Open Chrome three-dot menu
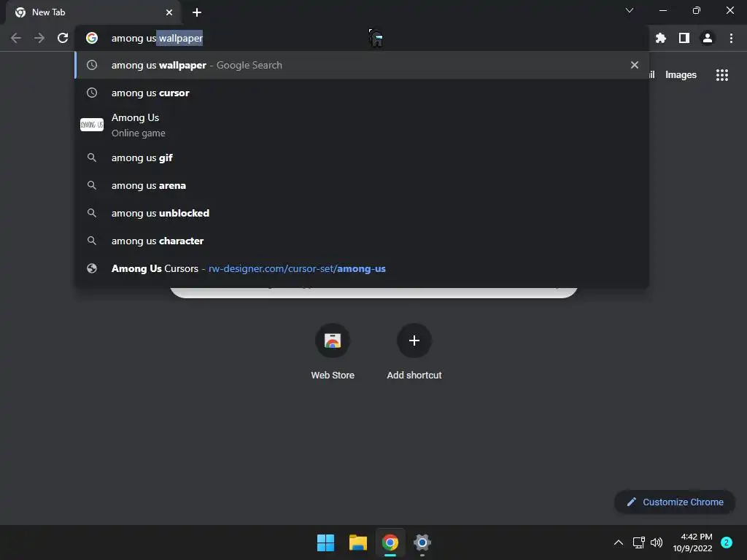The width and height of the screenshot is (747, 560). 731,38
